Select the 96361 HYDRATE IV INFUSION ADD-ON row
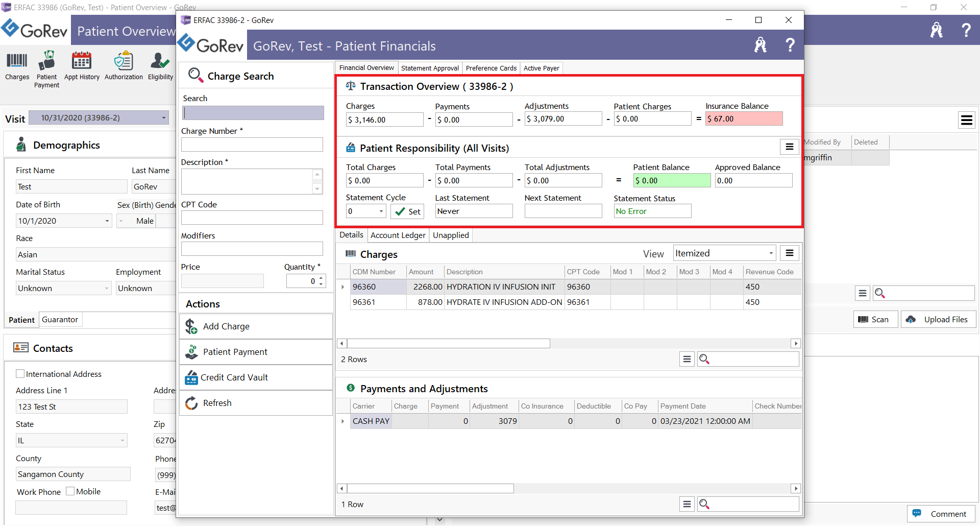The image size is (980, 526). click(568, 302)
